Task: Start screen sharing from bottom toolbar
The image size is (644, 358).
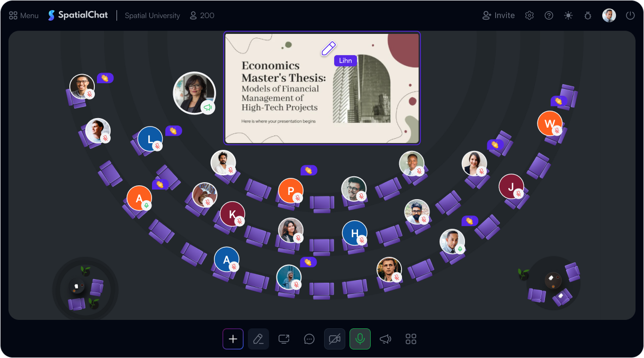Action: [284, 339]
